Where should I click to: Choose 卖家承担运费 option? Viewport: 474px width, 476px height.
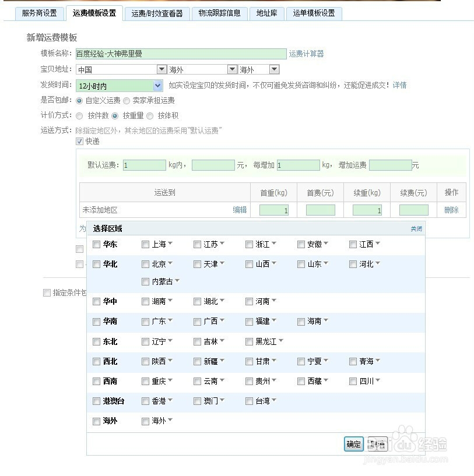[127, 100]
